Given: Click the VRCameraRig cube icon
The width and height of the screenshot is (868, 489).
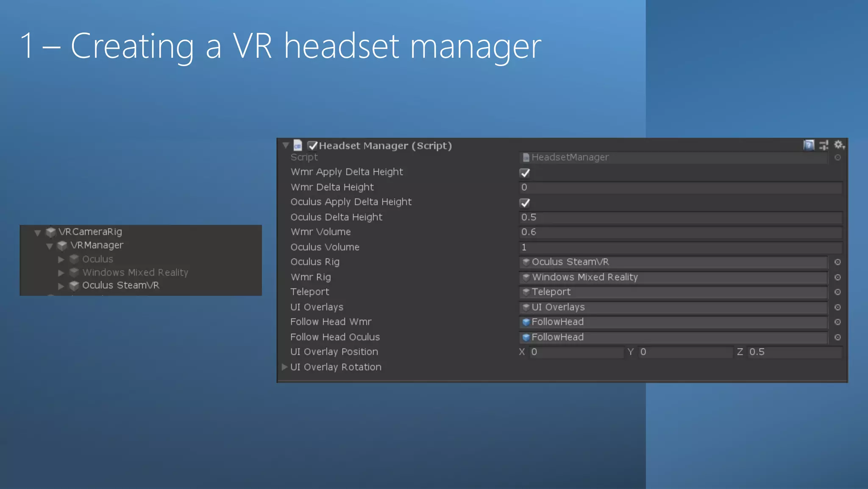Looking at the screenshot, I should 51,232.
